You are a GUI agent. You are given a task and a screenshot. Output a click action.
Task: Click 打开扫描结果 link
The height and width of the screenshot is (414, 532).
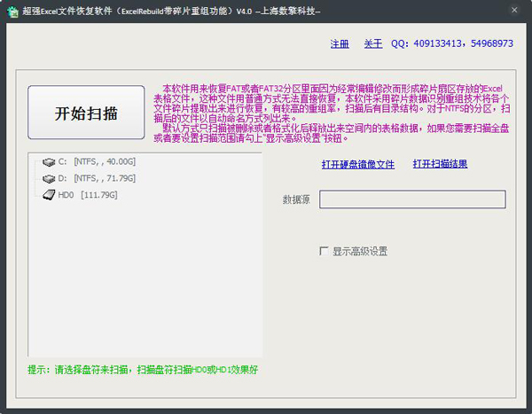point(440,164)
